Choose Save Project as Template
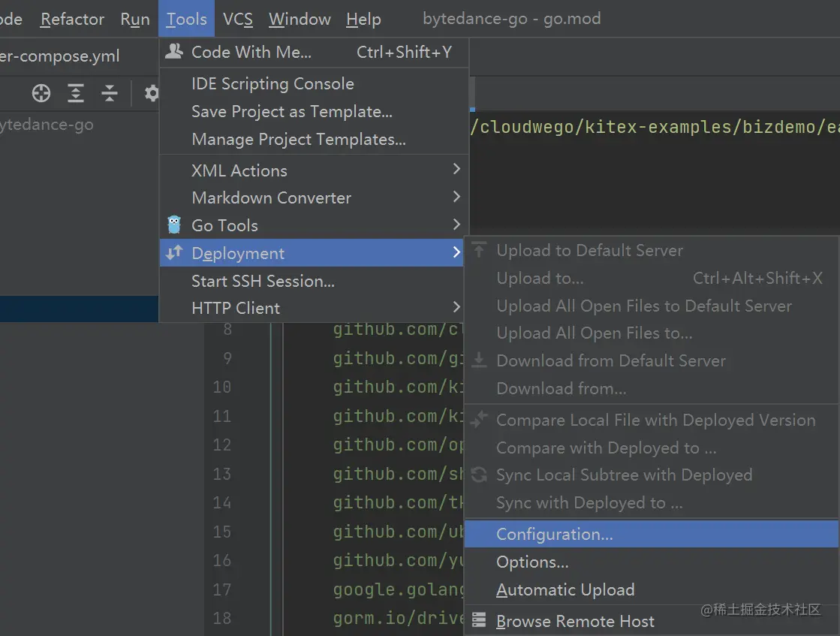This screenshot has width=840, height=636. pos(314,111)
